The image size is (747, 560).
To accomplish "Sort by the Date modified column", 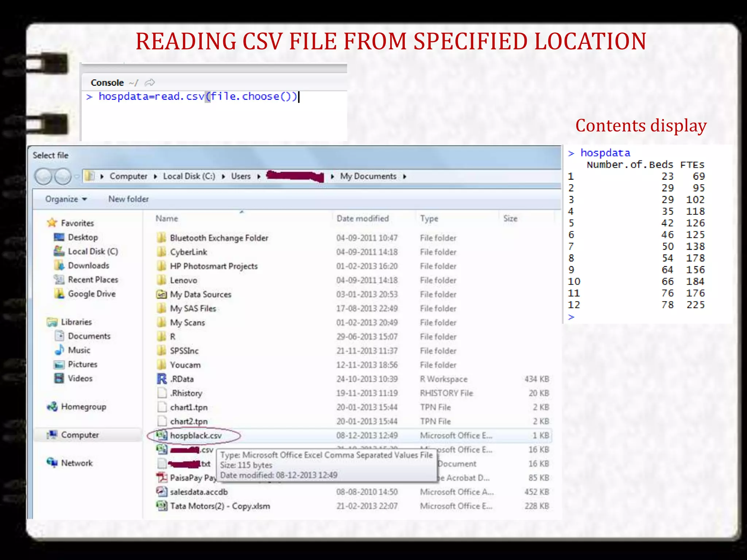I will pyautogui.click(x=363, y=218).
